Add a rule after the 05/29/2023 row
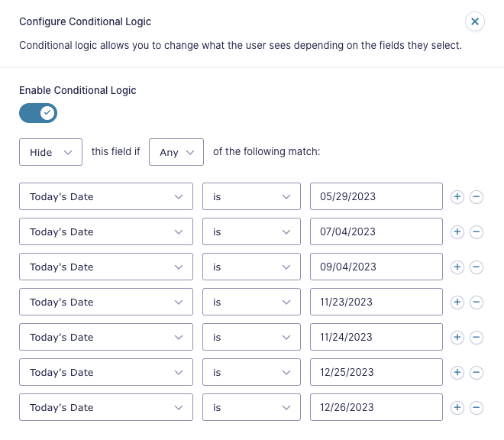Image resolution: width=504 pixels, height=440 pixels. pos(457,196)
